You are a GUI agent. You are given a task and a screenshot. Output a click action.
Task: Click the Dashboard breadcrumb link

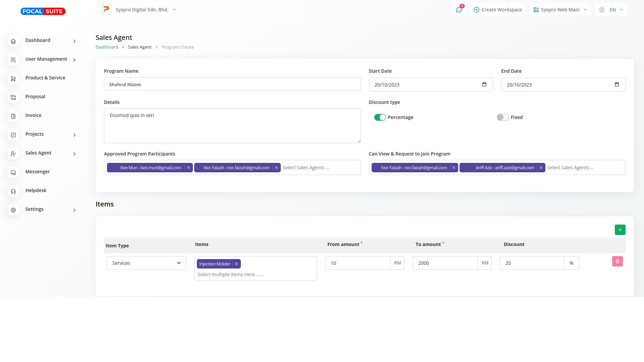pyautogui.click(x=107, y=47)
